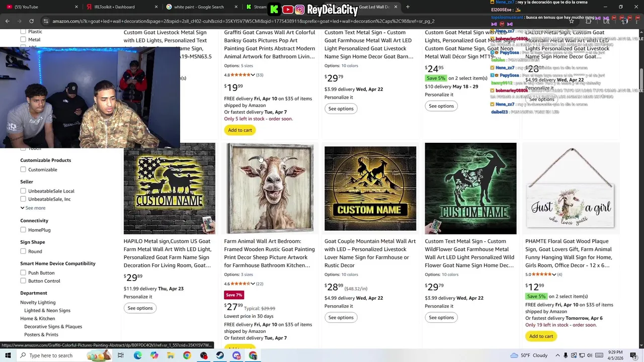
Task: Open Steam from the taskbar
Action: (220, 355)
